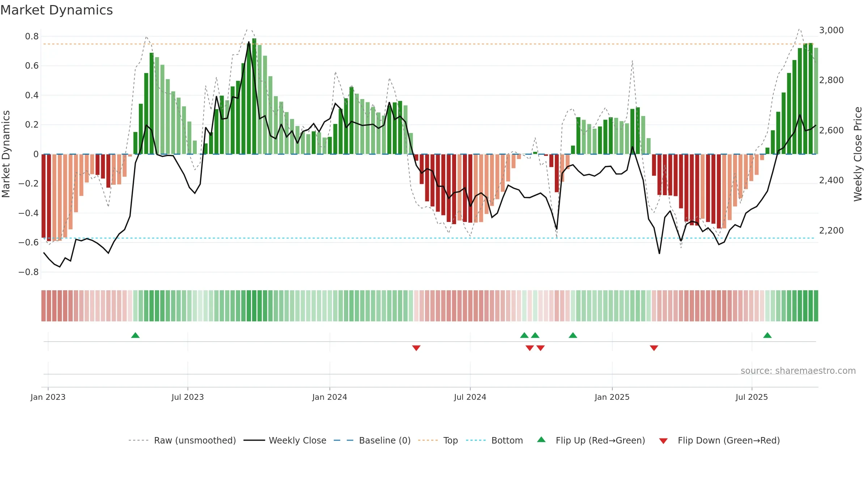
Task: Click the 2,600 price tick label
Action: 831,130
